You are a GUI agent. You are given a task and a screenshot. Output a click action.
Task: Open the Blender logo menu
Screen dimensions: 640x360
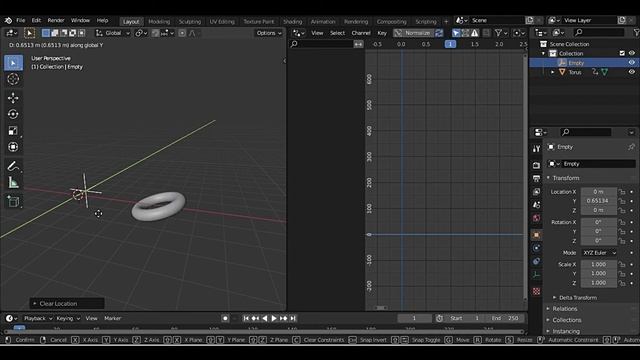tap(8, 20)
